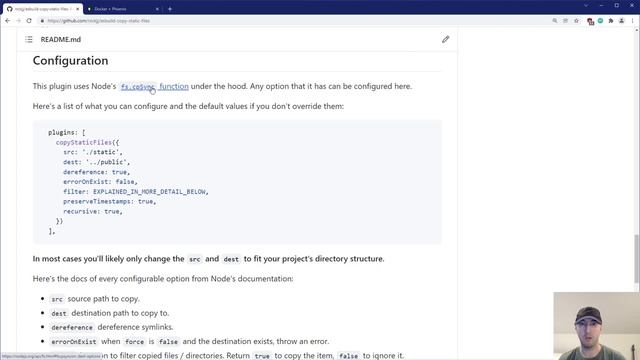The image size is (640, 360).
Task: Click the sentence about Node's documentation
Action: point(163,279)
